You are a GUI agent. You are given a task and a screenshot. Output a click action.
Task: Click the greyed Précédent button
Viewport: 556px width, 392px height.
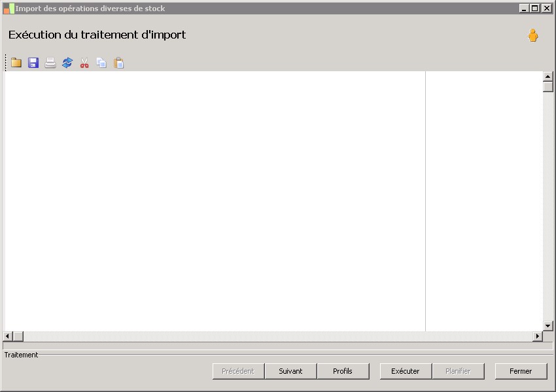tap(238, 371)
